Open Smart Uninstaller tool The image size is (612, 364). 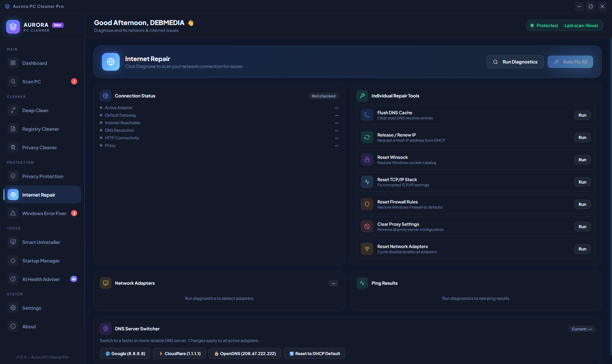point(43,242)
